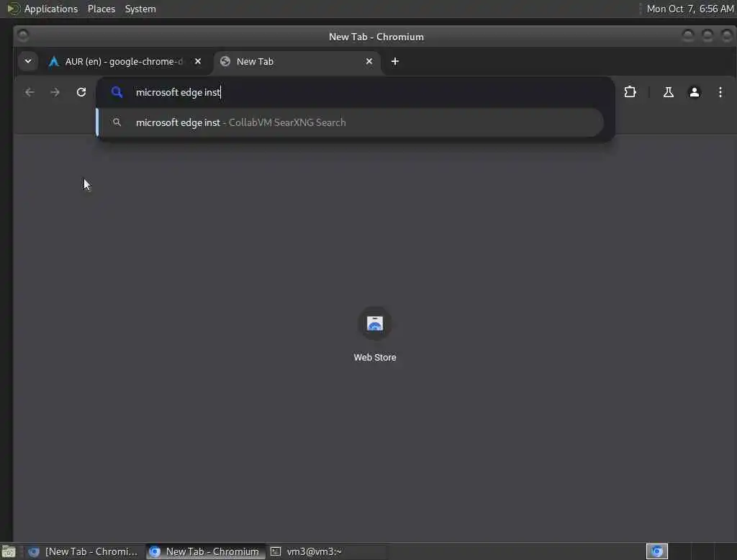The height and width of the screenshot is (560, 737).
Task: Open the Extensions puzzle icon
Action: [x=630, y=92]
